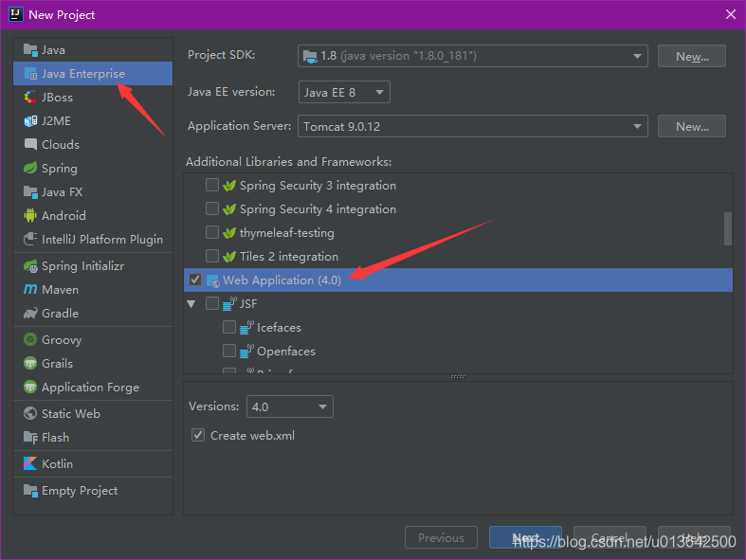The height and width of the screenshot is (560, 746).
Task: Open the Versions 4.0 dropdown
Action: pos(290,406)
